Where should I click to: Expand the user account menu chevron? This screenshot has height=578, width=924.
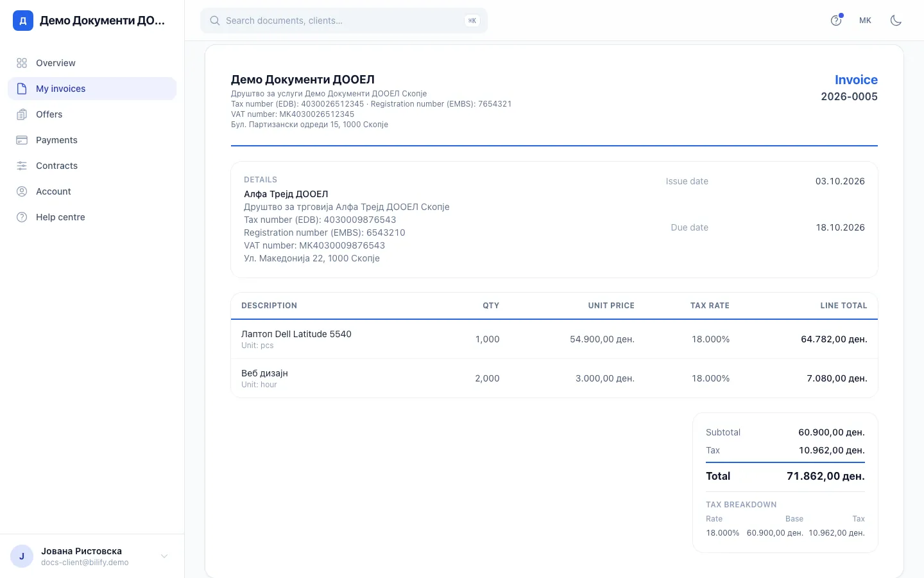point(164,556)
